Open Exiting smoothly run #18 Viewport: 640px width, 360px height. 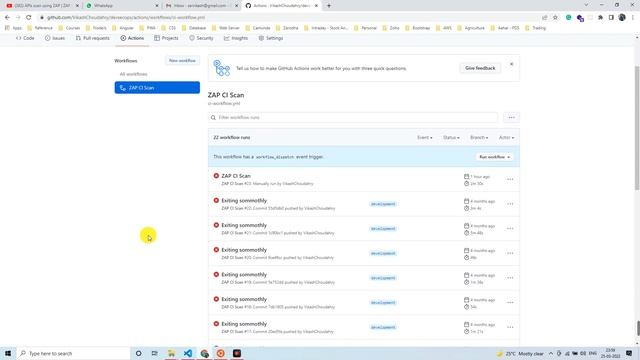(x=244, y=299)
